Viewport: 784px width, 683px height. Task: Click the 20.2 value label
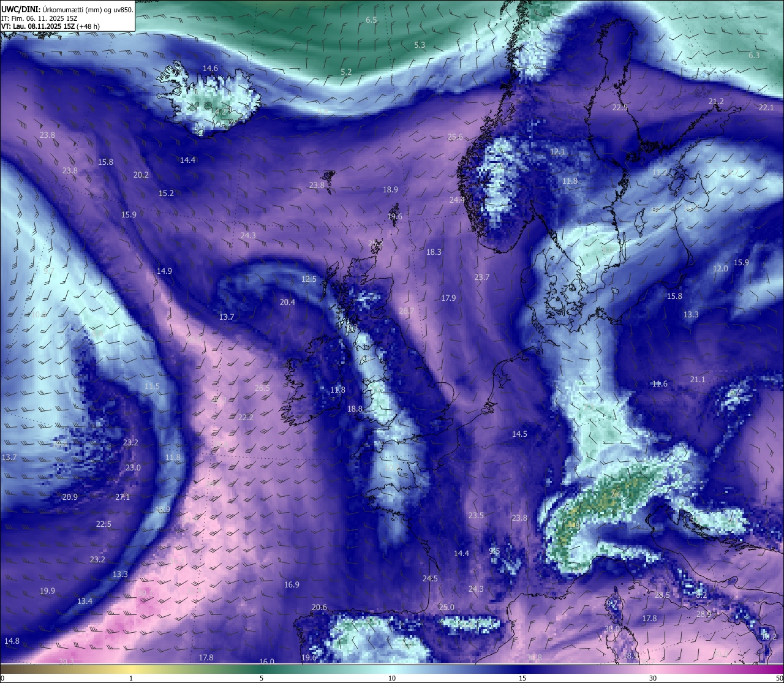(141, 175)
